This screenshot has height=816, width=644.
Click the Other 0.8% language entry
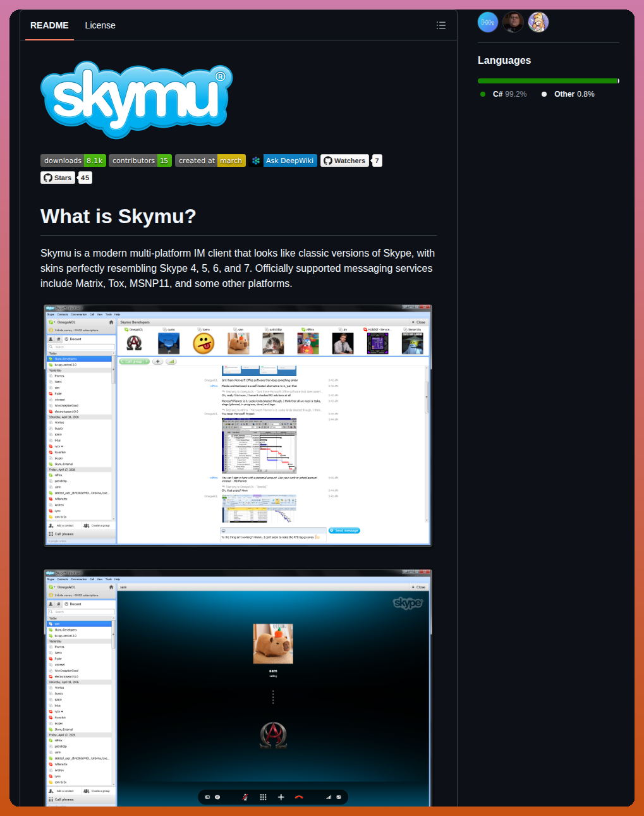(x=568, y=94)
